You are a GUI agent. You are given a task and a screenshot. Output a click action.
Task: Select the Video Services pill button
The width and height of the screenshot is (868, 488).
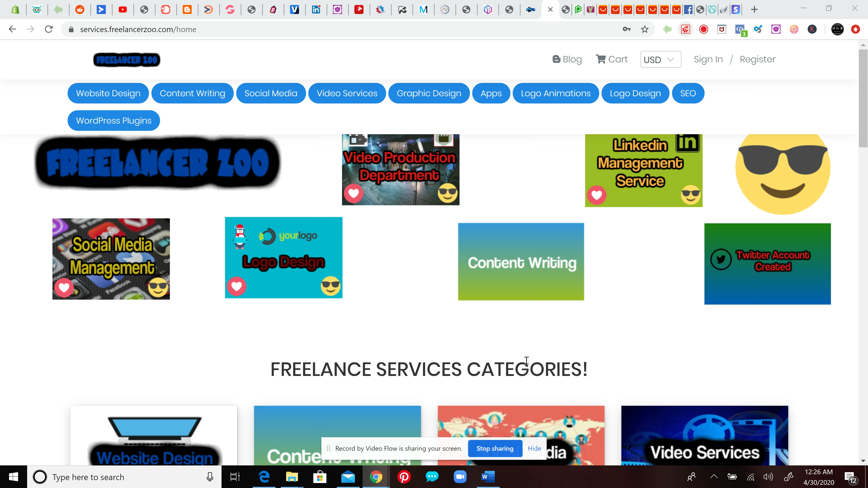347,93
